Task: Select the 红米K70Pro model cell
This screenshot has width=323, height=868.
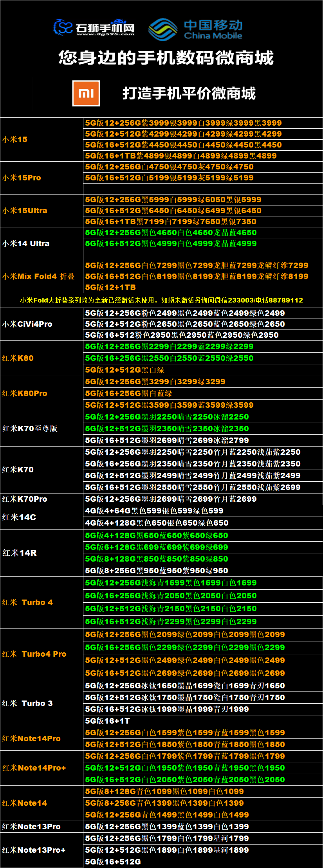Action: (x=42, y=499)
